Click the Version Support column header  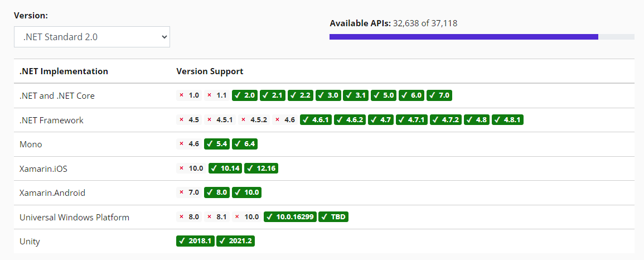click(x=210, y=71)
